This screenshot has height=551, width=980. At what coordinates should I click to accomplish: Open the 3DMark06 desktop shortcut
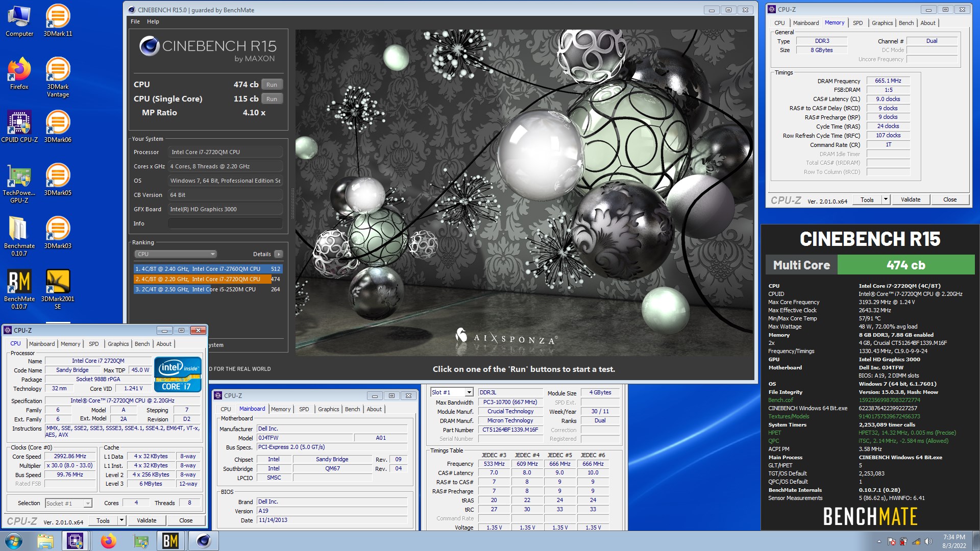[x=58, y=127]
